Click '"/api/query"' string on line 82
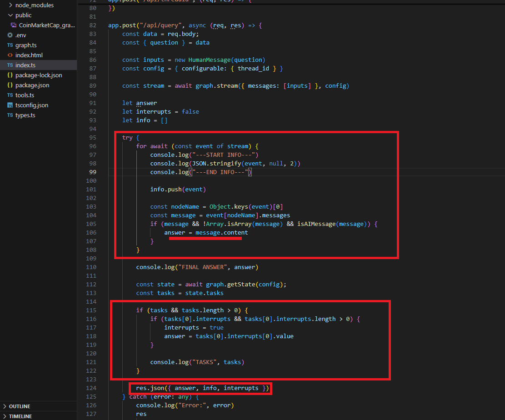 tap(160, 25)
